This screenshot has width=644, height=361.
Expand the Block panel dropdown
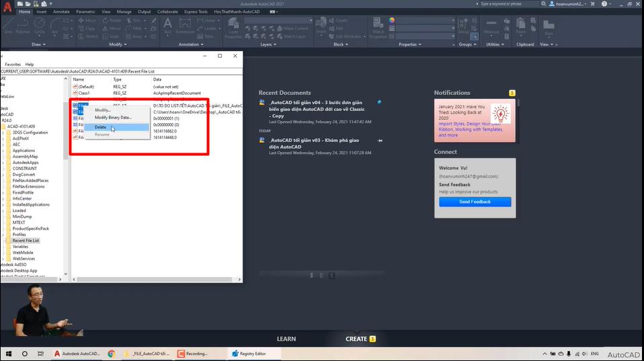(x=340, y=44)
